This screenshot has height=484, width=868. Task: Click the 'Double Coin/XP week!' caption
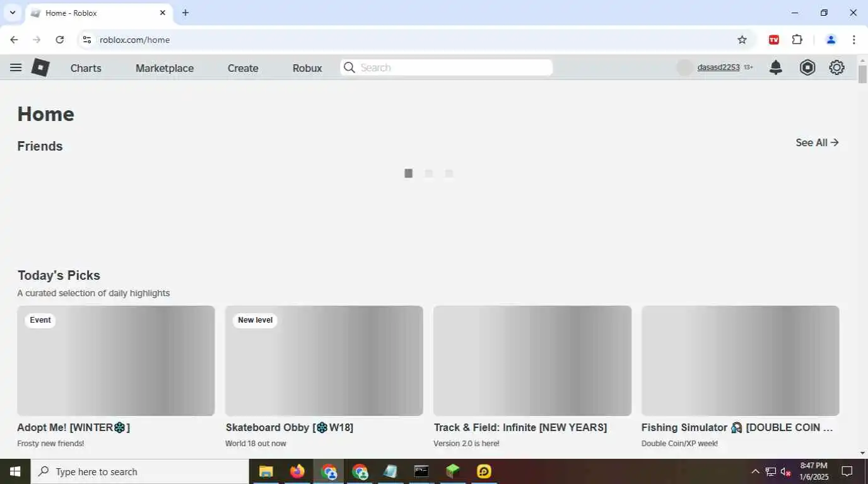[x=679, y=444]
